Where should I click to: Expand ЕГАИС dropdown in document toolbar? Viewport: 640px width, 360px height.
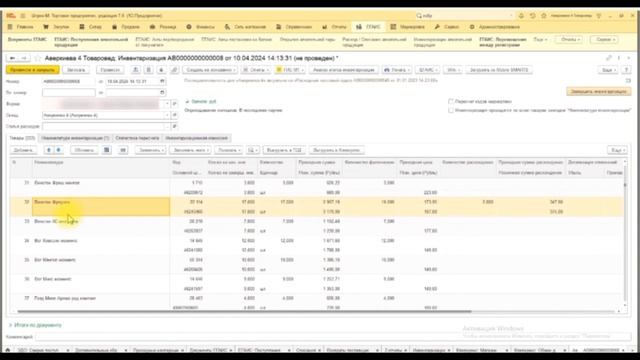click(x=427, y=70)
